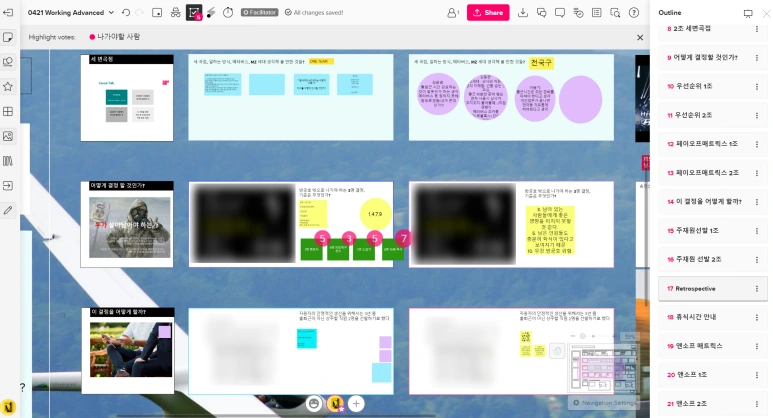The width and height of the screenshot is (773, 418).
Task: Click the user avatar at bottom left
Action: [x=9, y=407]
